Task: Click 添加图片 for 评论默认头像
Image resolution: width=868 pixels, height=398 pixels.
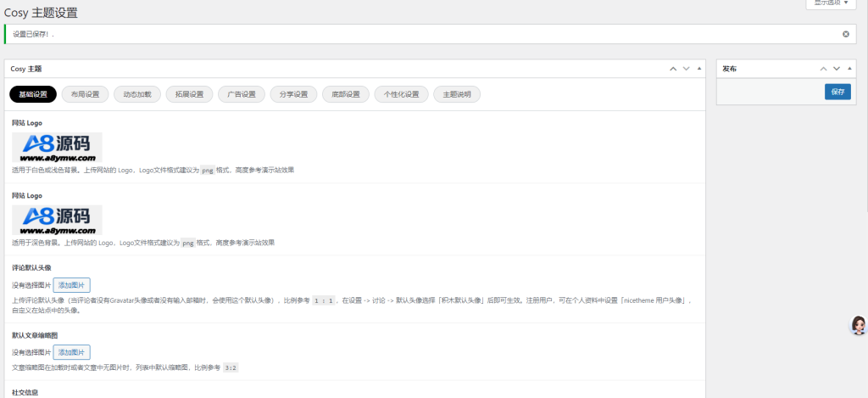Action: [71, 285]
